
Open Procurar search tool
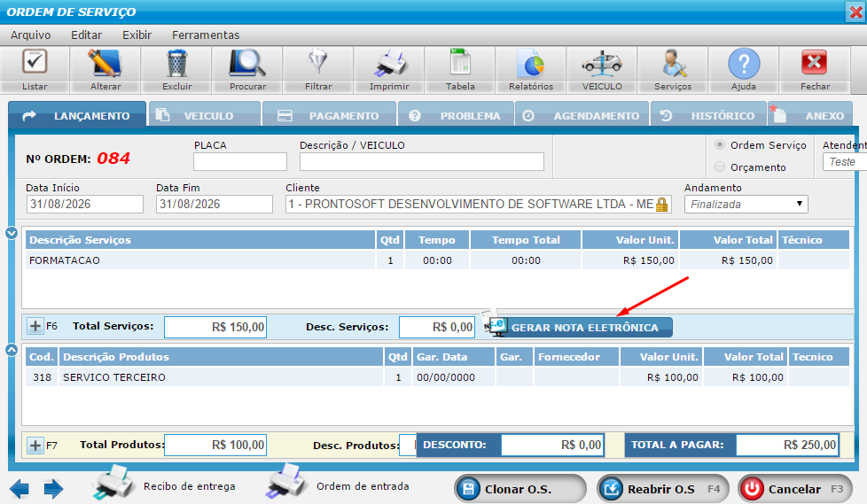pyautogui.click(x=247, y=70)
